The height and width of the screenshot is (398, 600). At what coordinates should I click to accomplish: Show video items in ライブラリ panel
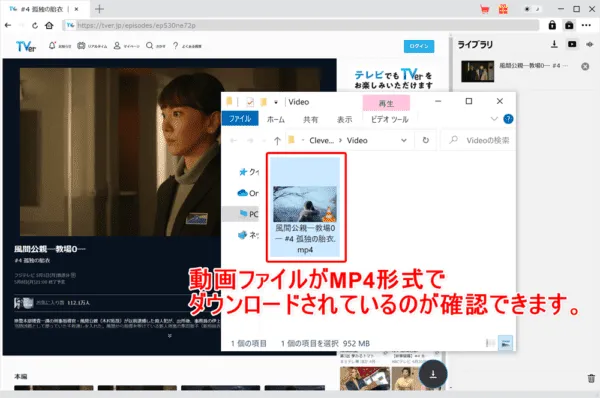(x=572, y=44)
